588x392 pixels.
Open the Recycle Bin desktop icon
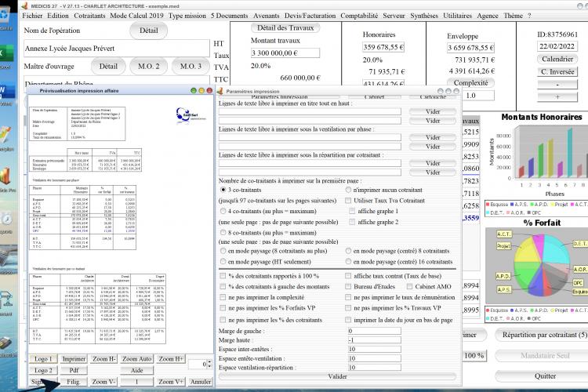5,16
